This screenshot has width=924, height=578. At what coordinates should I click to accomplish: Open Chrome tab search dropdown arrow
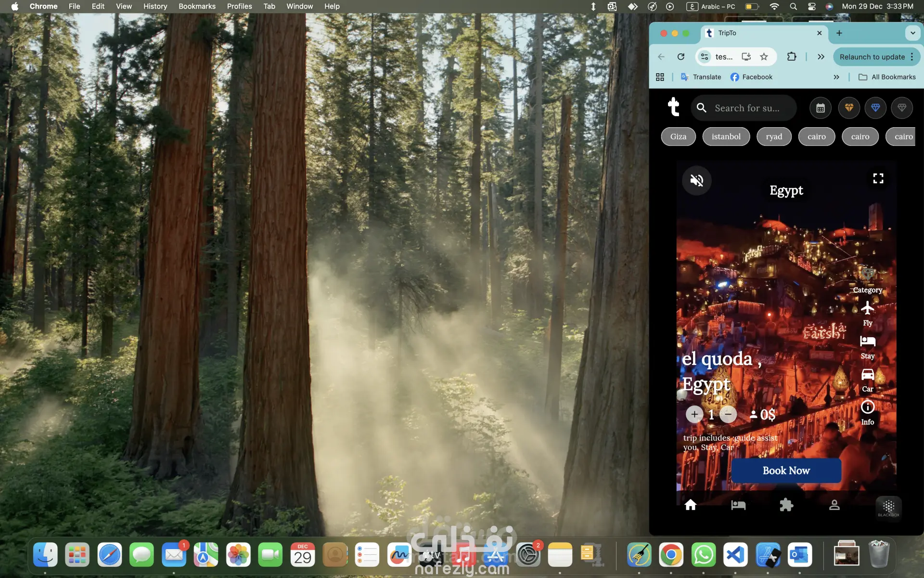coord(912,33)
